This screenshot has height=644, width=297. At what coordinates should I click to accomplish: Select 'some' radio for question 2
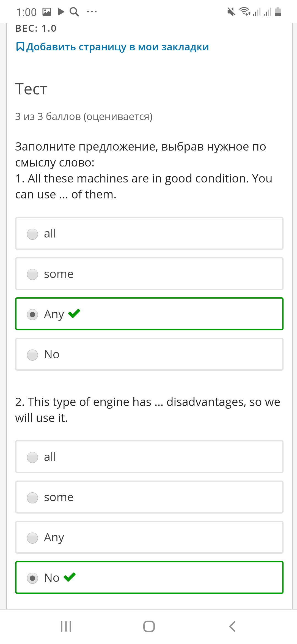click(32, 498)
